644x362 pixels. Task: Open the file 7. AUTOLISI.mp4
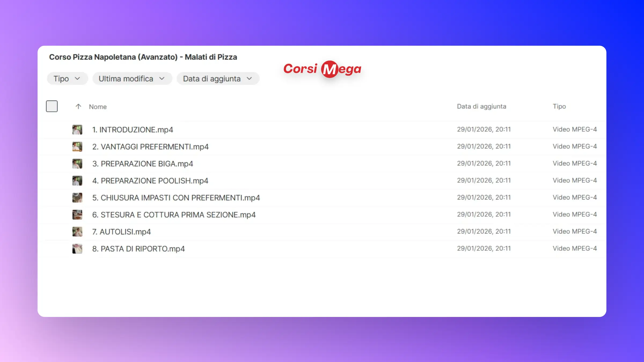(x=122, y=232)
